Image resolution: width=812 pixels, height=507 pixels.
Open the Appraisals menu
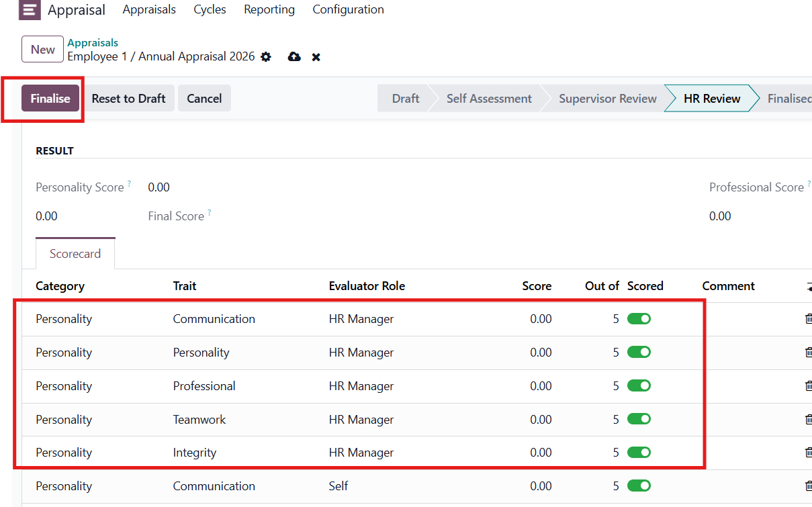(x=149, y=9)
